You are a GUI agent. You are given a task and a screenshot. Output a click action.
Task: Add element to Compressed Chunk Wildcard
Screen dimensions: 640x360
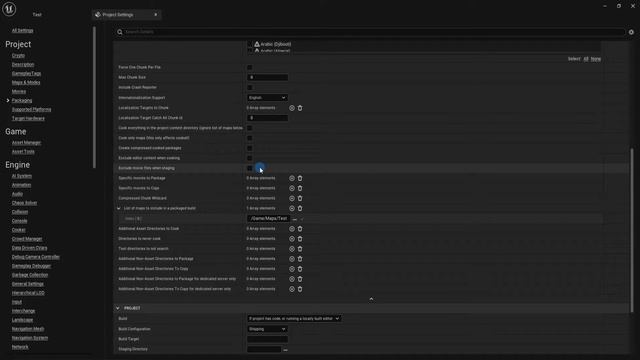coord(292,198)
